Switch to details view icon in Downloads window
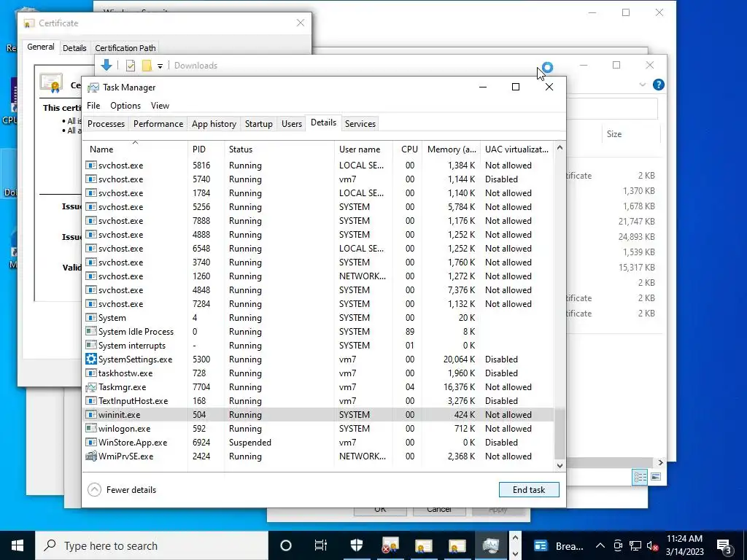The image size is (747, 560). pyautogui.click(x=640, y=477)
